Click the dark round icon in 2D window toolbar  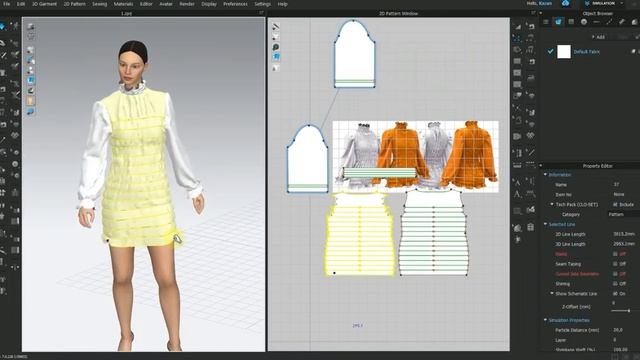276,47
